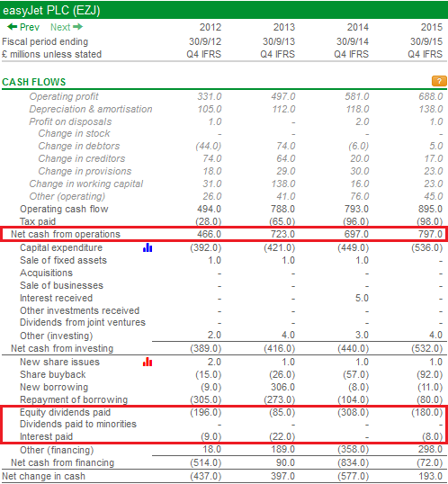
Task: Click the (358.0) other financing value
Action: (x=354, y=450)
